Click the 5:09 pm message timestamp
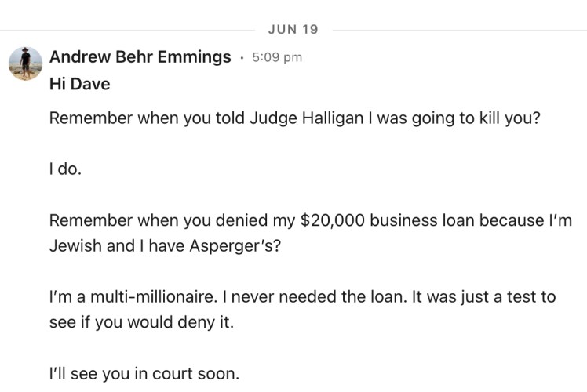This screenshot has width=587, height=392. 276,57
